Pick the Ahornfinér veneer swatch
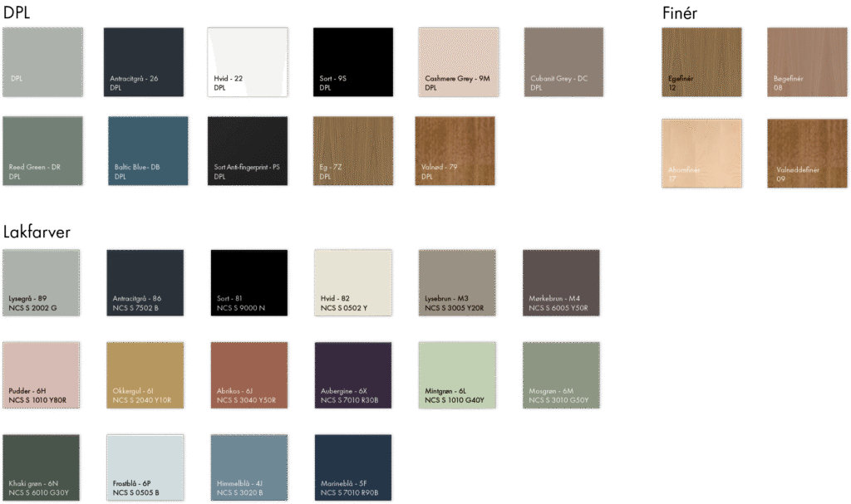851x504 pixels. (701, 153)
